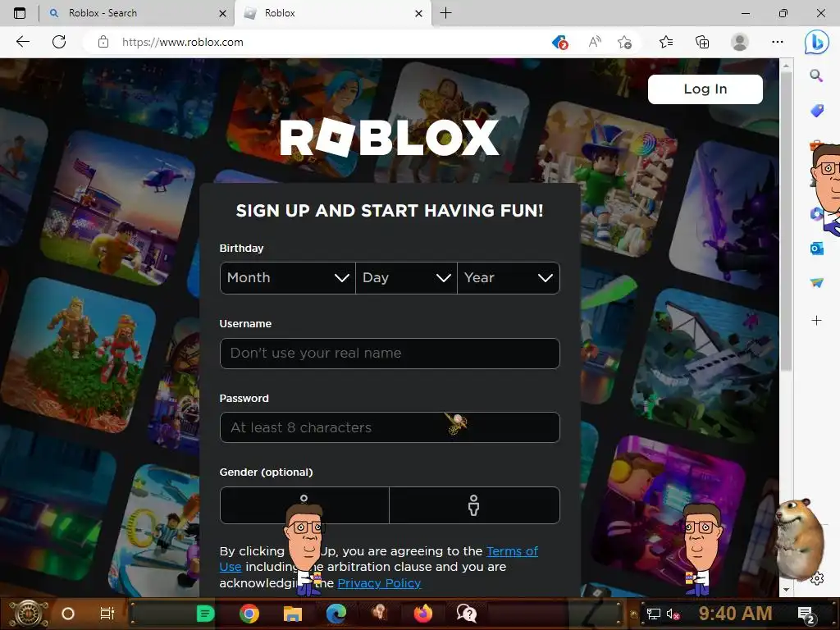Viewport: 840px width, 630px height.
Task: Open the tab actions menu icon
Action: (20, 13)
